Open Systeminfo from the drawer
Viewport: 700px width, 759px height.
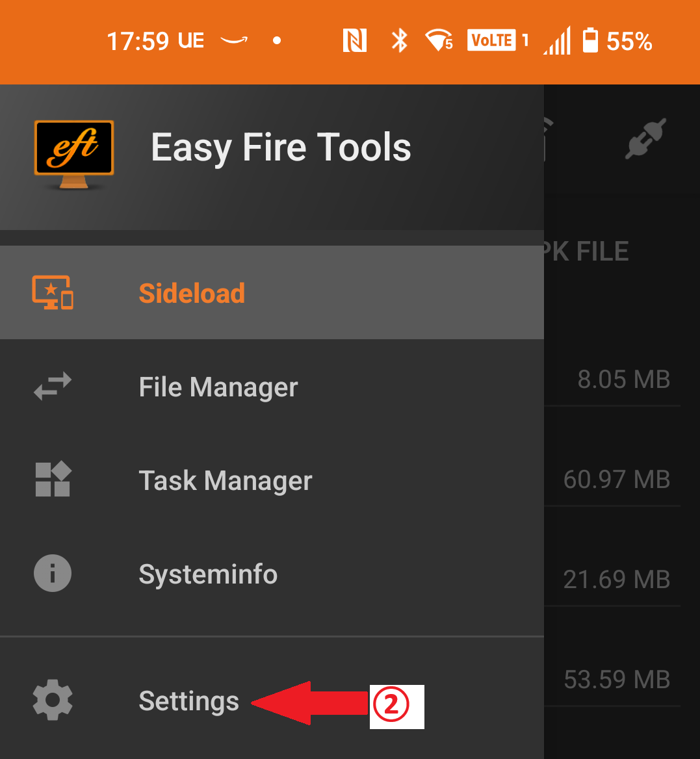(208, 573)
